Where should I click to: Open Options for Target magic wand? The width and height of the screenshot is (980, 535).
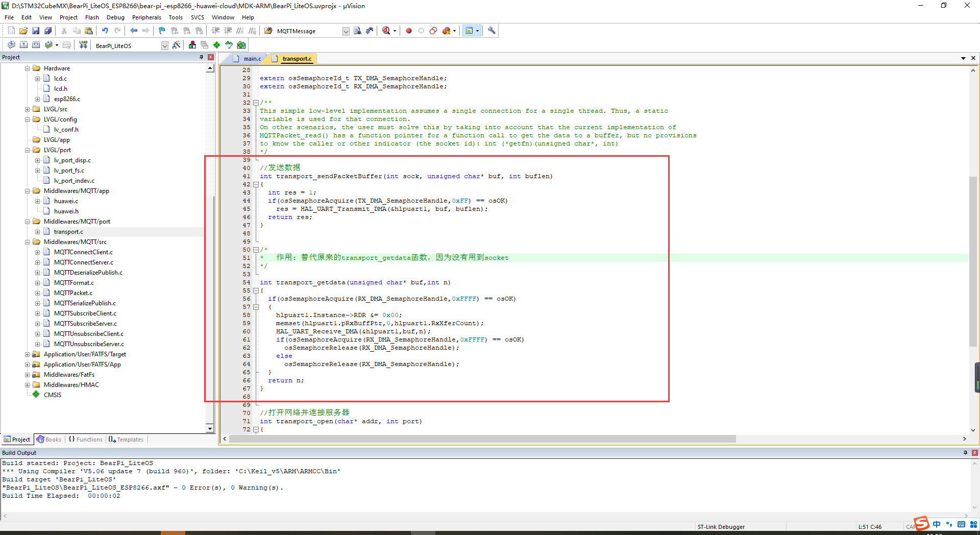pyautogui.click(x=176, y=45)
